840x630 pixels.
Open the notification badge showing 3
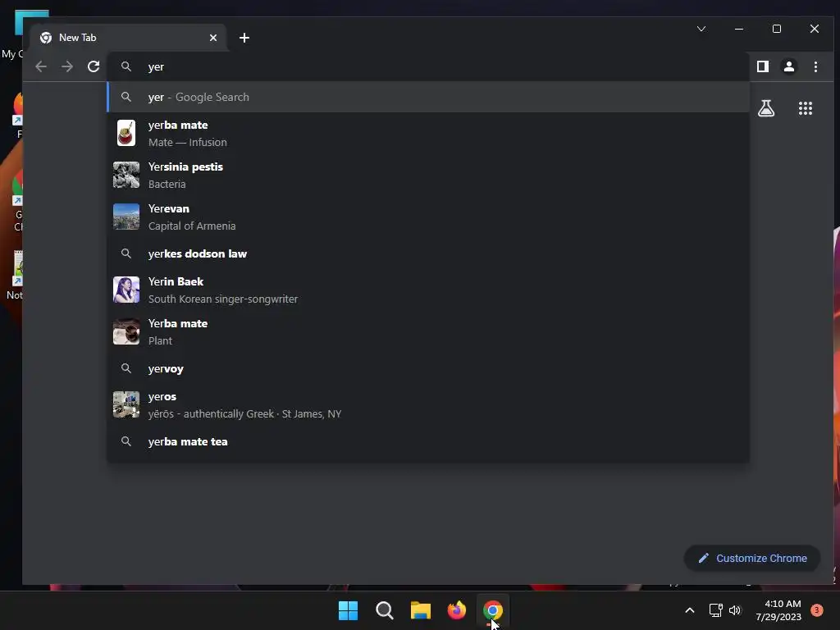[x=817, y=609]
